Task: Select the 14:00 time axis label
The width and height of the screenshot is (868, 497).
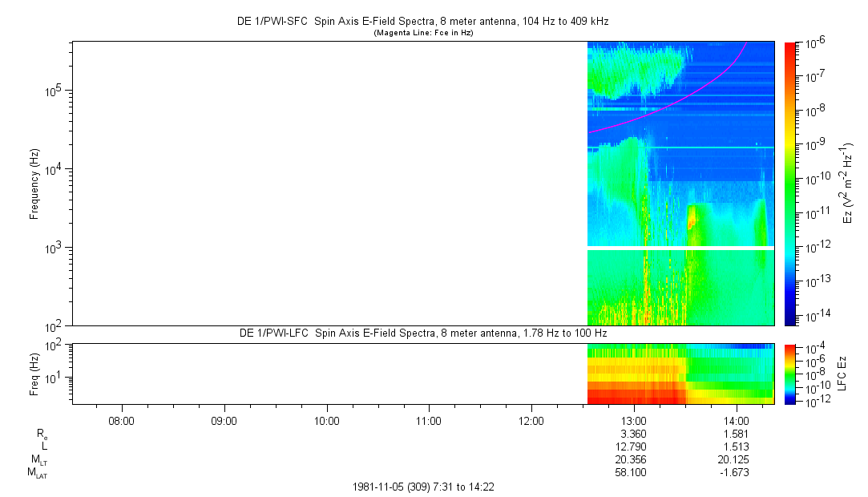Action: [x=736, y=420]
